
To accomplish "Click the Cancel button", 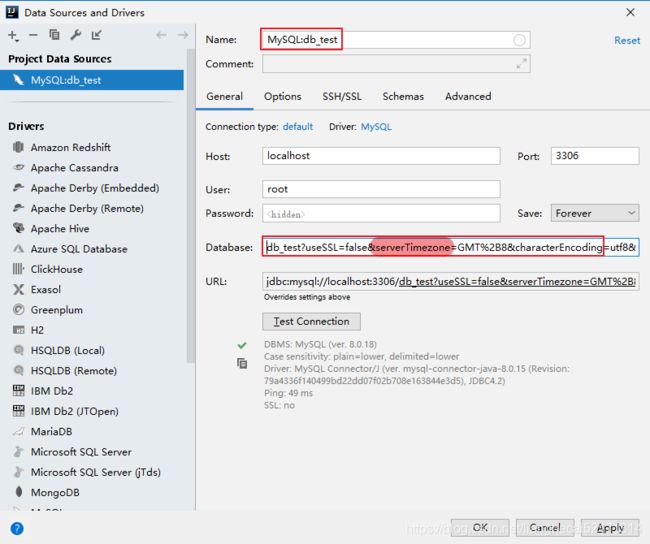I will tap(545, 527).
